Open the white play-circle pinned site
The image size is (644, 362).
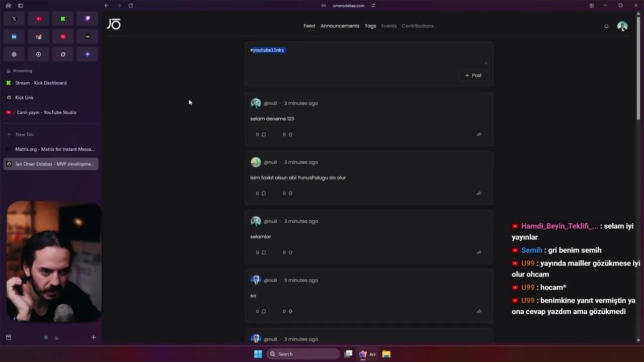(x=39, y=54)
